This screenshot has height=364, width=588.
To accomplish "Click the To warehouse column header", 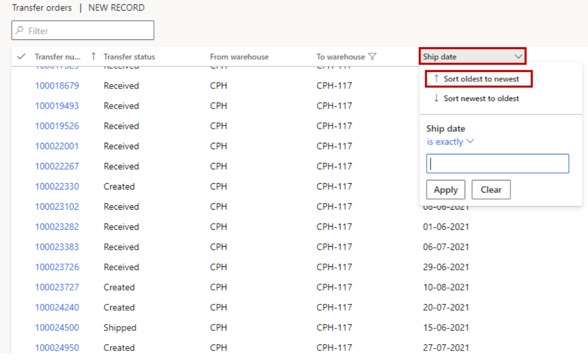I will point(340,57).
